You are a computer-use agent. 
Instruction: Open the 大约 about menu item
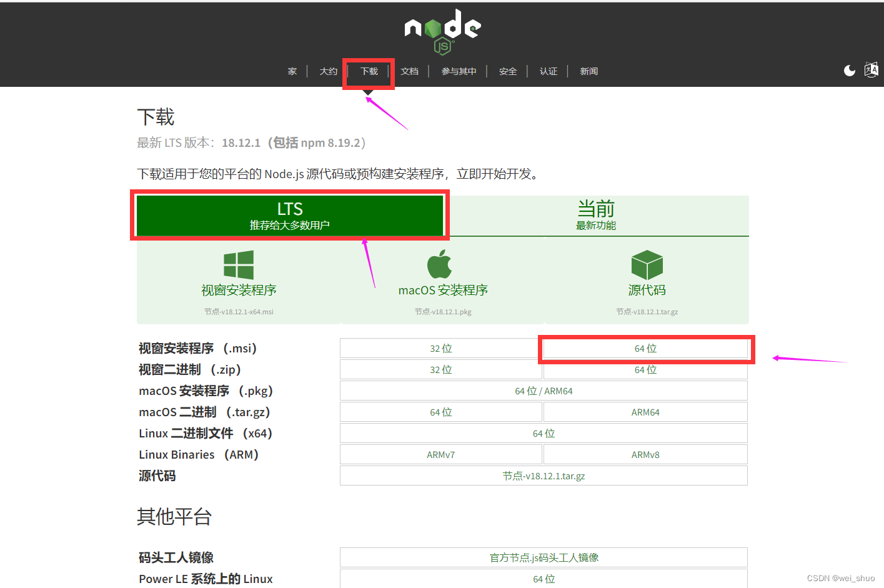329,71
